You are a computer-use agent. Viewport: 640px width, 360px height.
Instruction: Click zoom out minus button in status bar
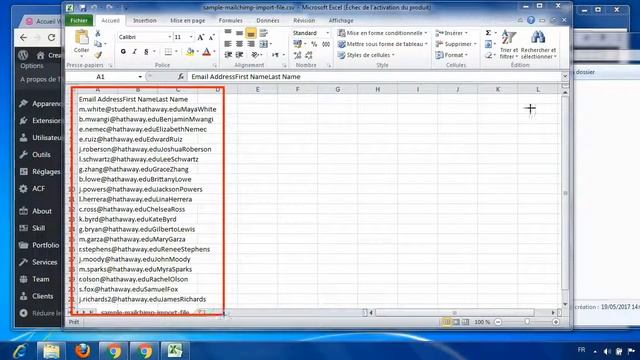pyautogui.click(x=498, y=322)
